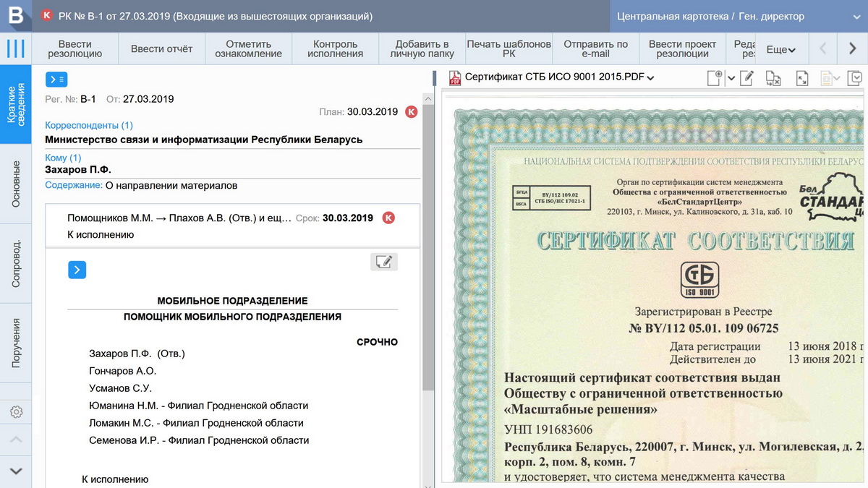This screenshot has height=488, width=868.
Task: Select executor Гончаров А.О.
Action: (x=123, y=371)
